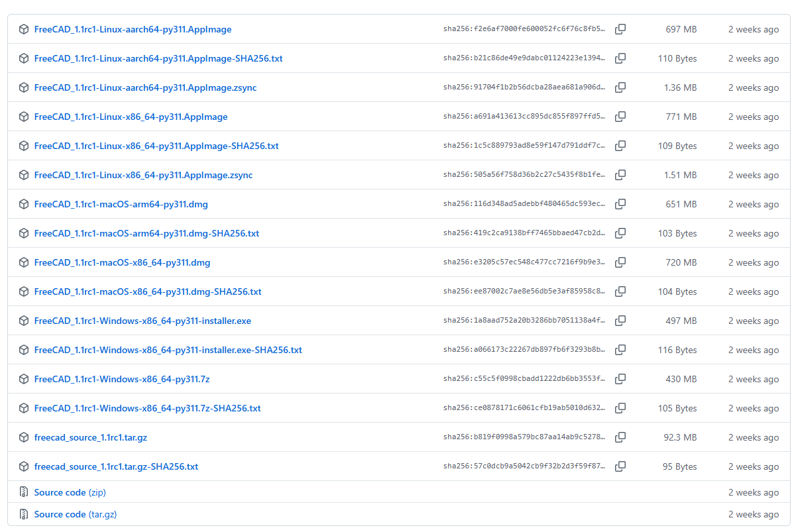Viewport: 796px width, 532px height.
Task: Select hash text sha256:c55c5f0998cbadd1222db6bb3553f
Action: click(524, 379)
